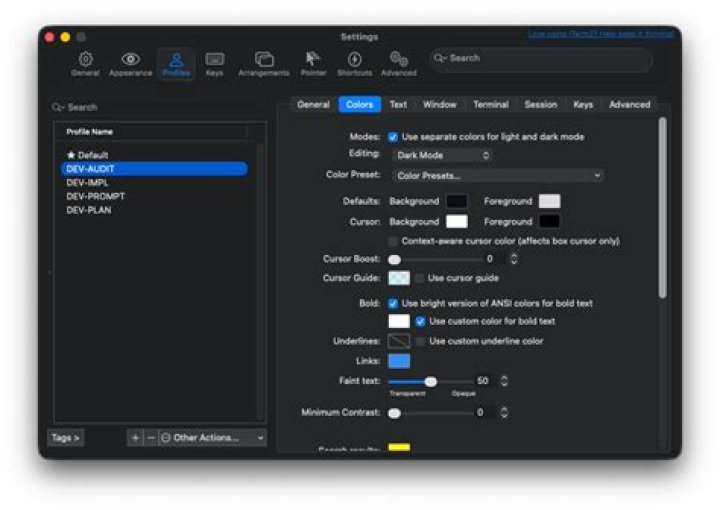Click the settings Search field at top
The width and height of the screenshot is (720, 510).
(541, 59)
